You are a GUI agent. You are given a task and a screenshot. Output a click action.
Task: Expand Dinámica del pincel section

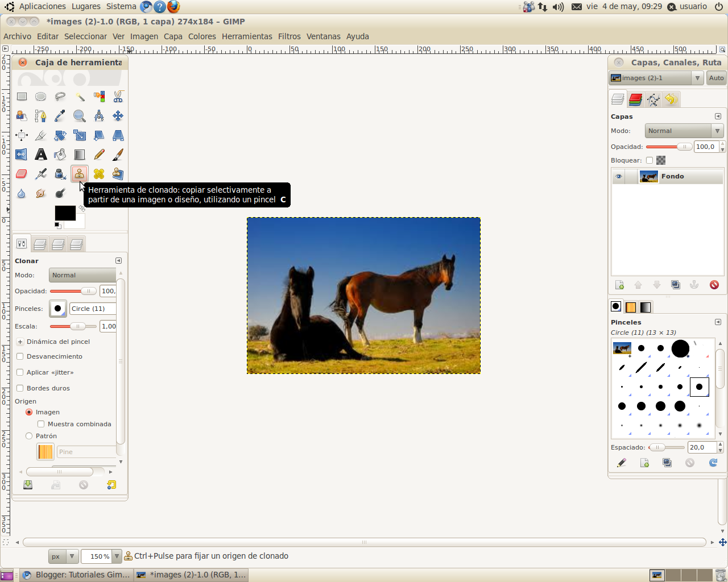pos(20,342)
